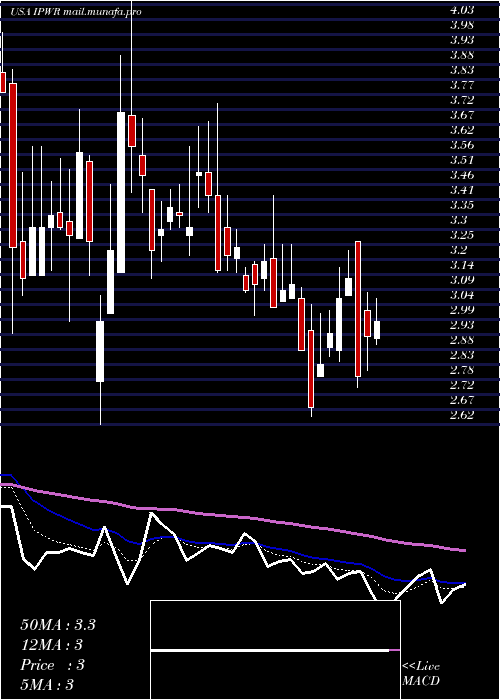Click the pink 50MA line
The width and height of the screenshot is (500, 700).
coord(232,516)
